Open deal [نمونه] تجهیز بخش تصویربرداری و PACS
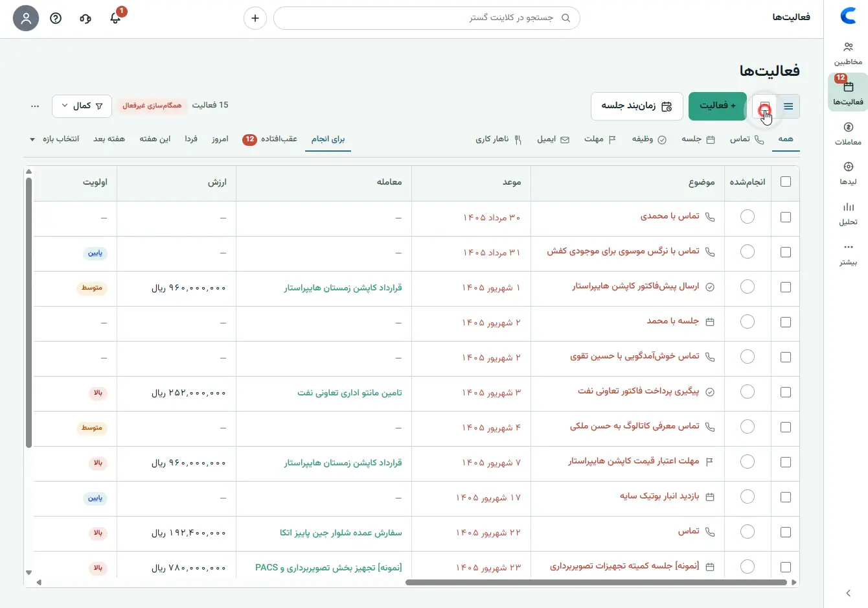The width and height of the screenshot is (868, 608). point(328,568)
